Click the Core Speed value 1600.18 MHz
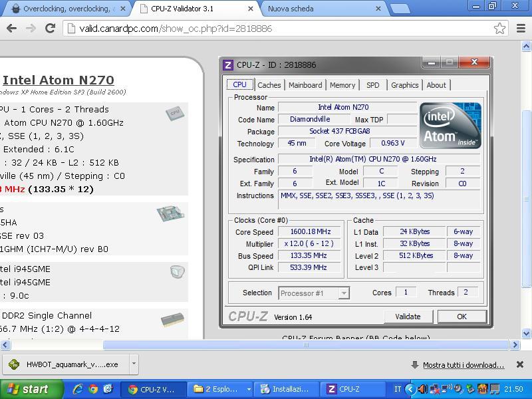Image resolution: width=532 pixels, height=399 pixels. 310,231
